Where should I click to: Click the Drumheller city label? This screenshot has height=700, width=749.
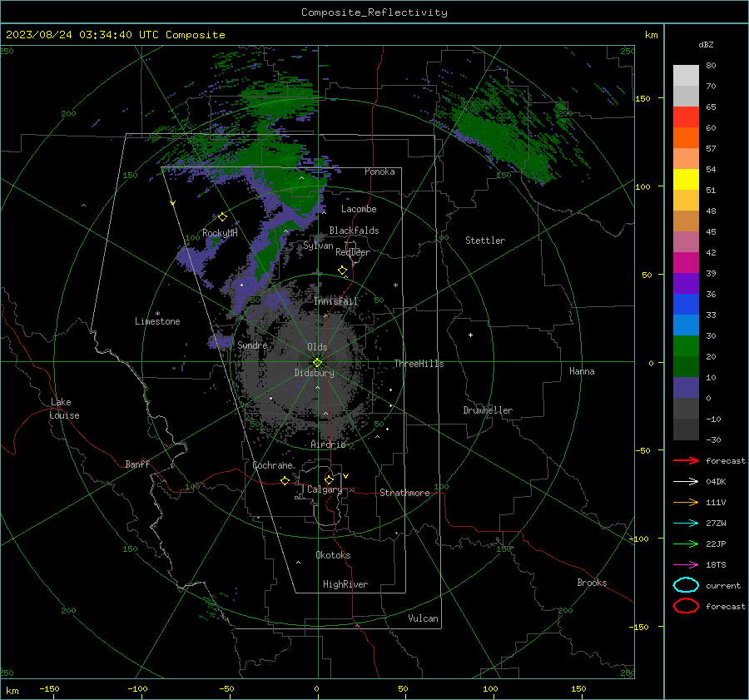pos(488,410)
